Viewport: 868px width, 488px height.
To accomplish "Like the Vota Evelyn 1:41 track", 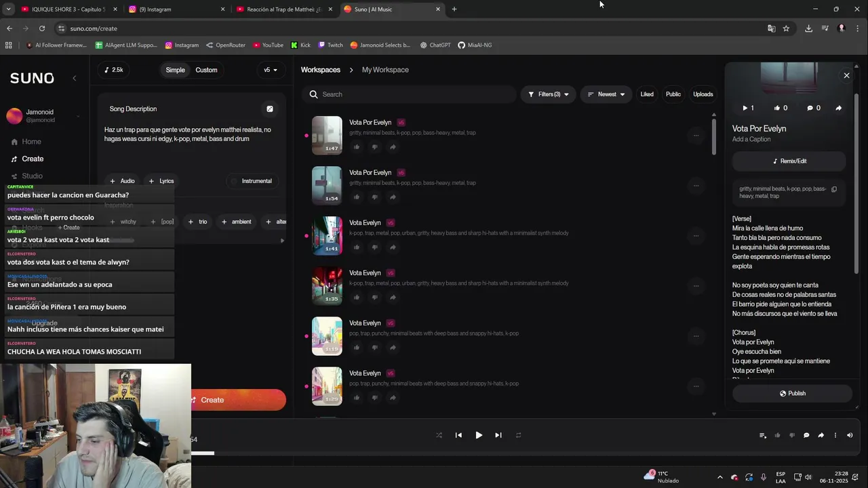I will [x=357, y=247].
